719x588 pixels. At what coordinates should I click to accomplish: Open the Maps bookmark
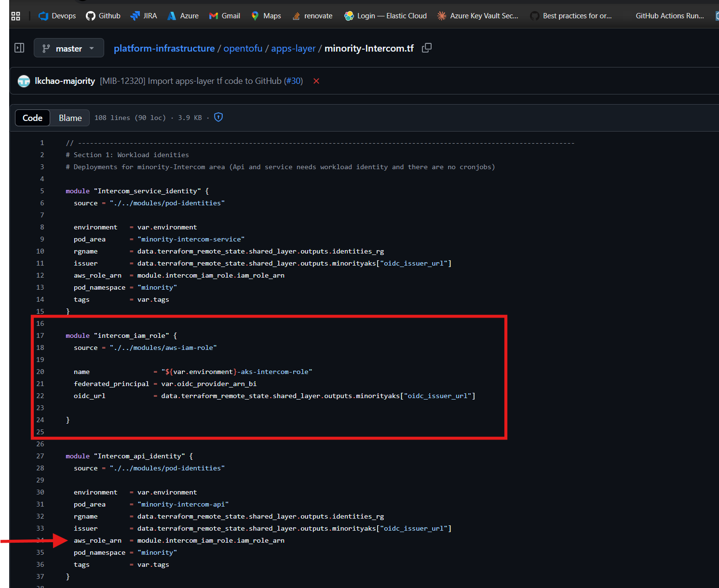(x=266, y=16)
